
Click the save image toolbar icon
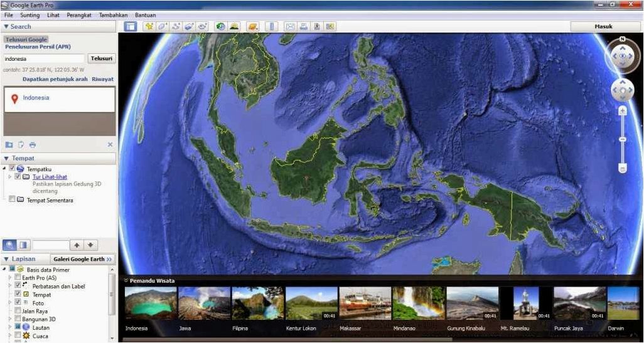(317, 27)
